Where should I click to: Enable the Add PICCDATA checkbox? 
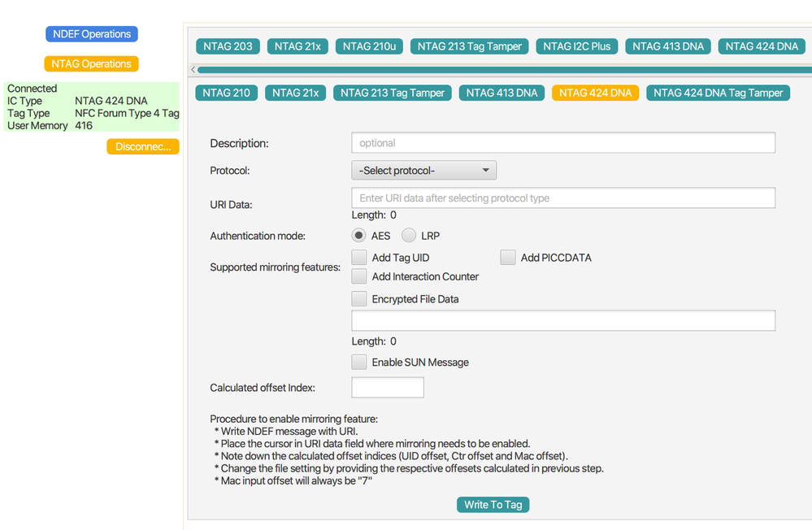coord(508,258)
